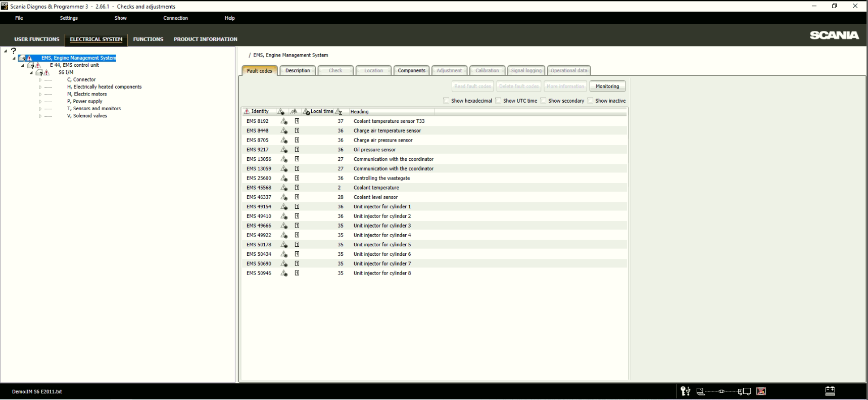Open the Show menu
The width and height of the screenshot is (868, 400).
click(121, 18)
